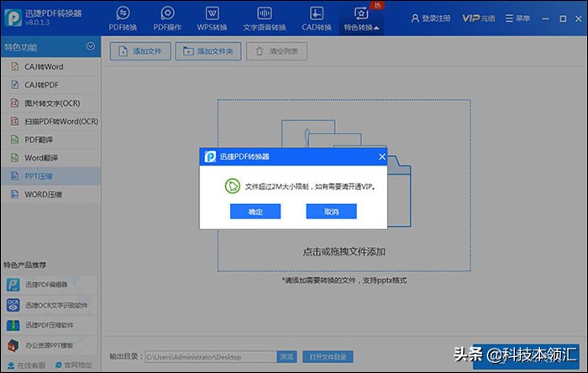Viewport: 588px width, 373px height.
Task: Open the PDF操作 tab
Action: (167, 18)
